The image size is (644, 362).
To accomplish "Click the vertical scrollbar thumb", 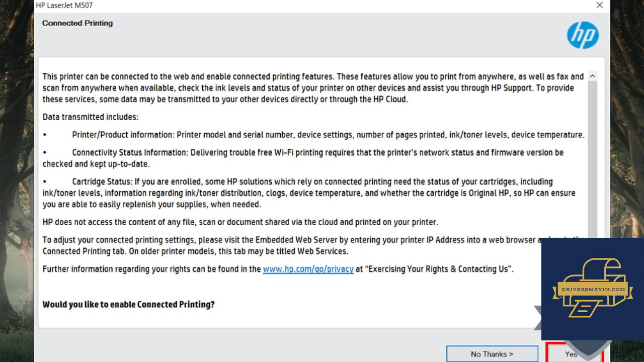I will 592,159.
